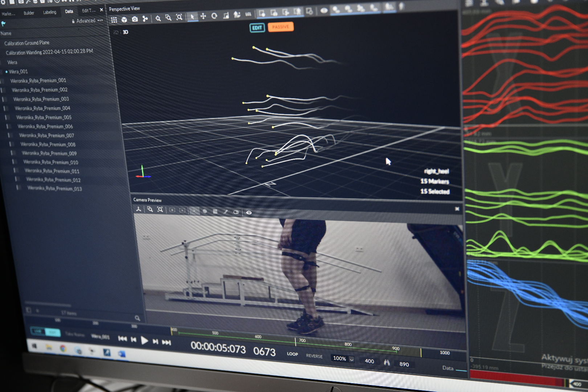The image size is (588, 392).
Task: Click the zoom region magnifier in Perspective View toolbar
Action: click(x=168, y=18)
